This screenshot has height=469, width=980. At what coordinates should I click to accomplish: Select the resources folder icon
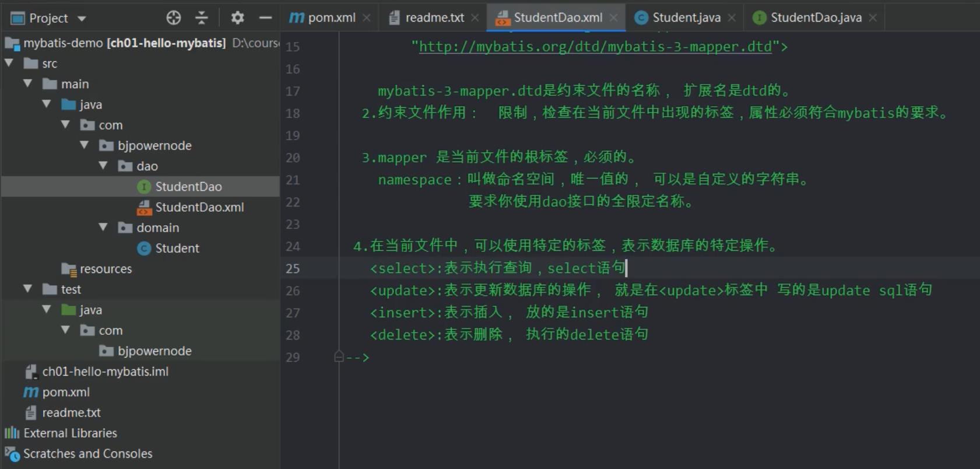(x=69, y=269)
